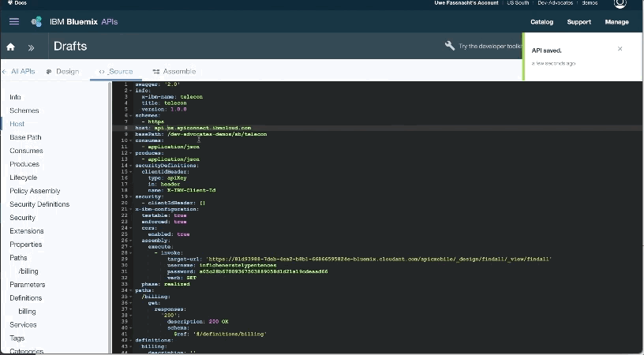644x355 pixels.
Task: Jump to Properties section
Action: (26, 245)
